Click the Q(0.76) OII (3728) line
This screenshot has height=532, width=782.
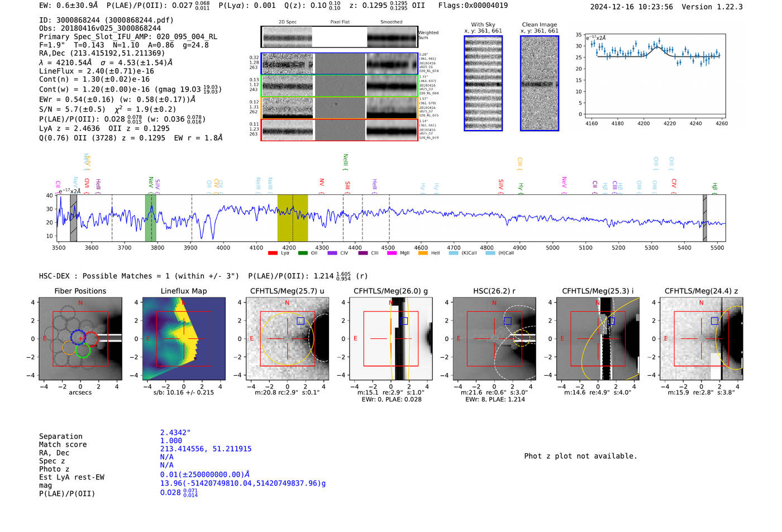(131, 138)
